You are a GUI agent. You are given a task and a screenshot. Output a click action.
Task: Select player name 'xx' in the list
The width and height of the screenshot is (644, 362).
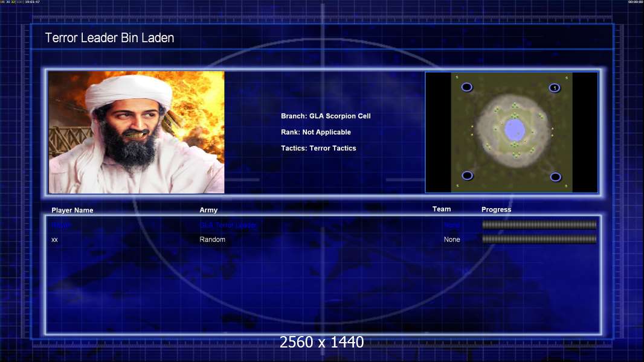pos(54,240)
